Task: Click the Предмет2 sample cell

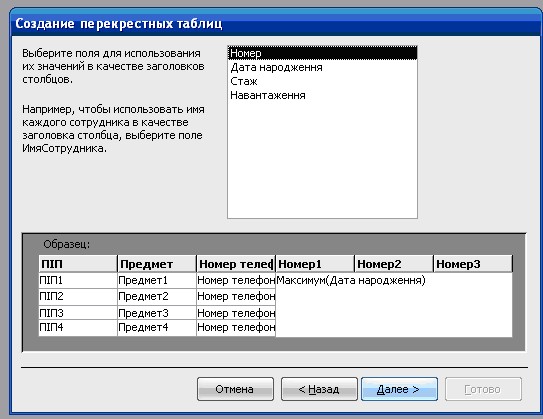Action: pos(157,296)
